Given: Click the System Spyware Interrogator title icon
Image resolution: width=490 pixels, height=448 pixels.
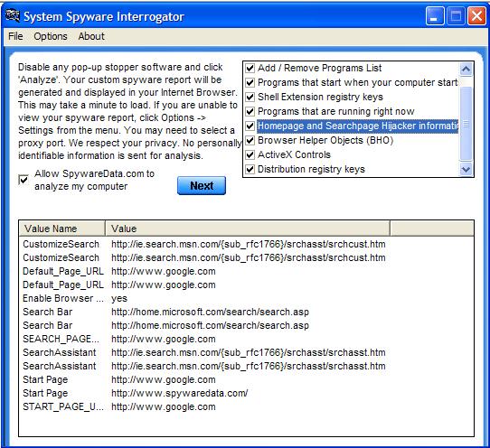Looking at the screenshot, I should point(13,15).
